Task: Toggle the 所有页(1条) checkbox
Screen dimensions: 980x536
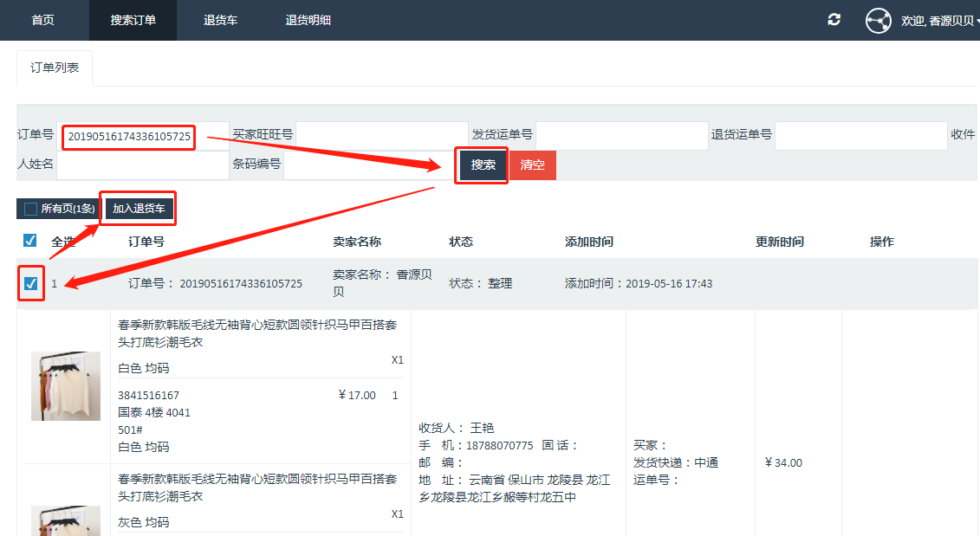Action: tap(30, 209)
